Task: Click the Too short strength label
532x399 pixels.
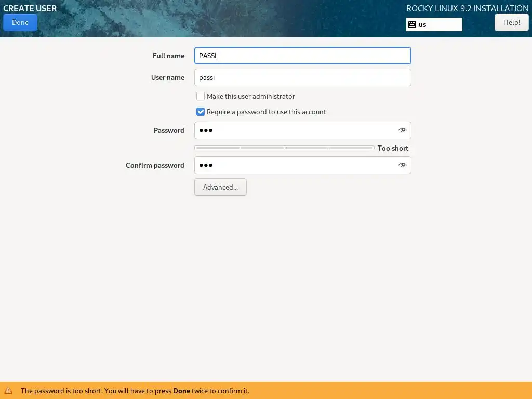Action: 393,148
